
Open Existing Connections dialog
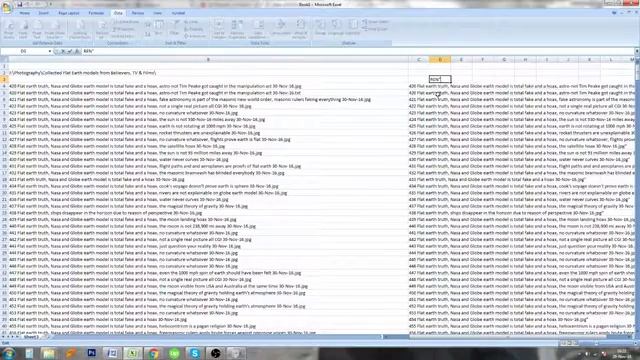tap(80, 30)
